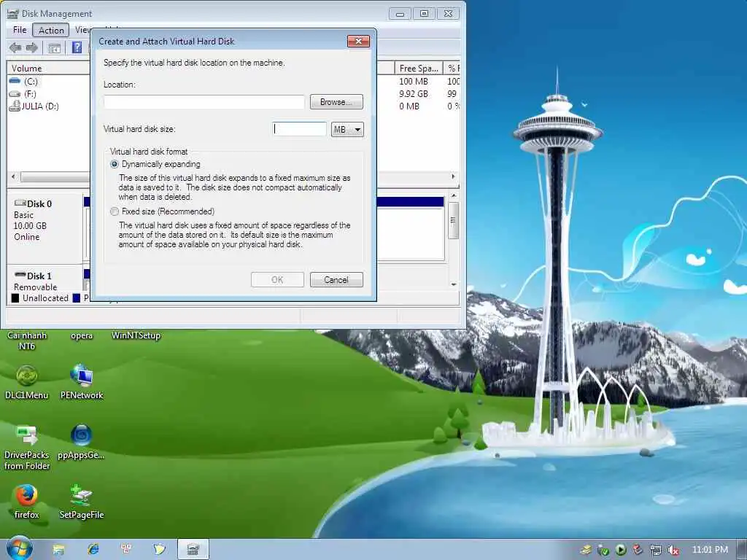This screenshot has height=560, width=747.
Task: Open the ppAppsGe... desktop shortcut
Action: 82,442
